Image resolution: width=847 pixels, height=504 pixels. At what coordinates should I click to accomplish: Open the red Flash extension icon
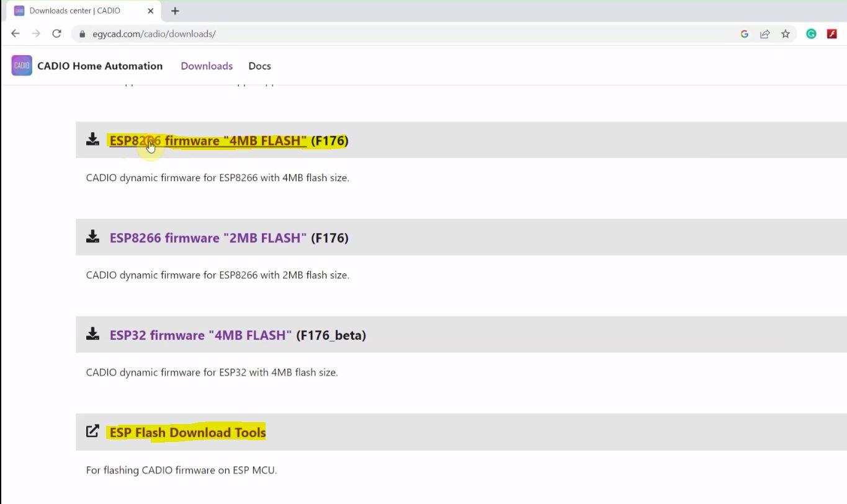(831, 34)
